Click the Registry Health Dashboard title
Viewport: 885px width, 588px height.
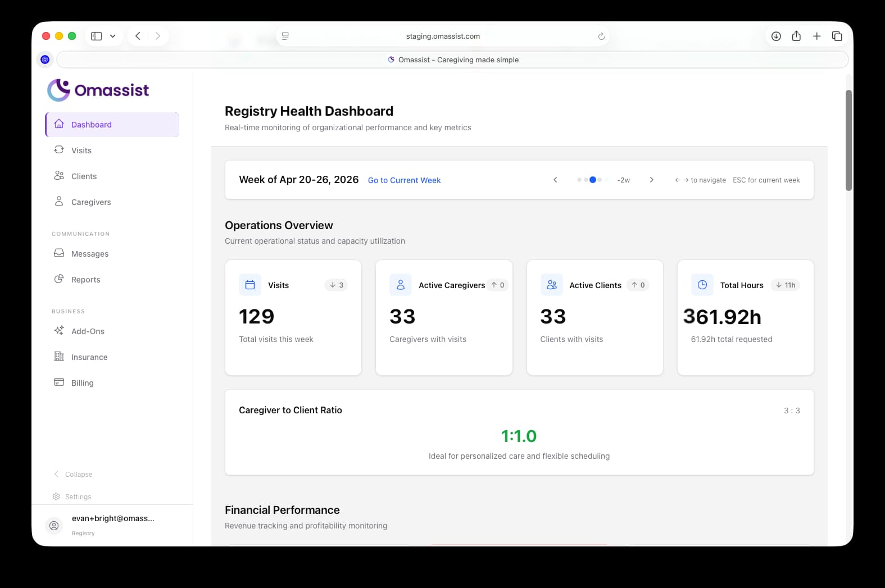coord(309,111)
